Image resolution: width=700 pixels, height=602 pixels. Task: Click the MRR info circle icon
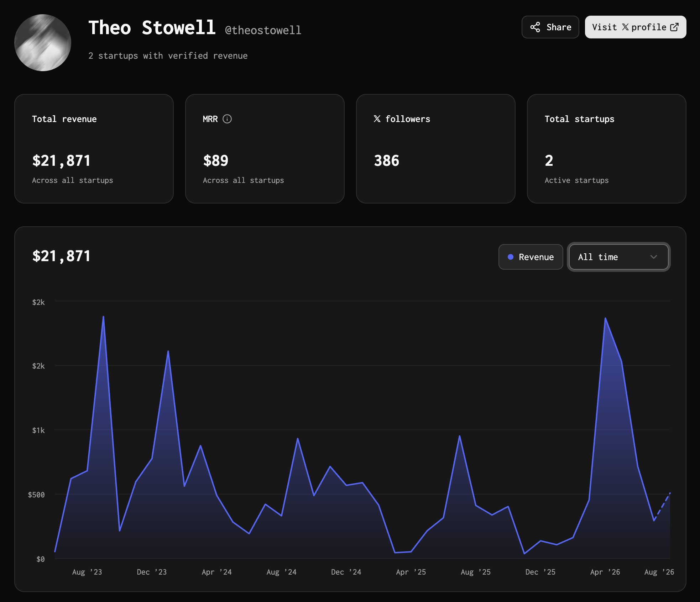[x=227, y=119]
